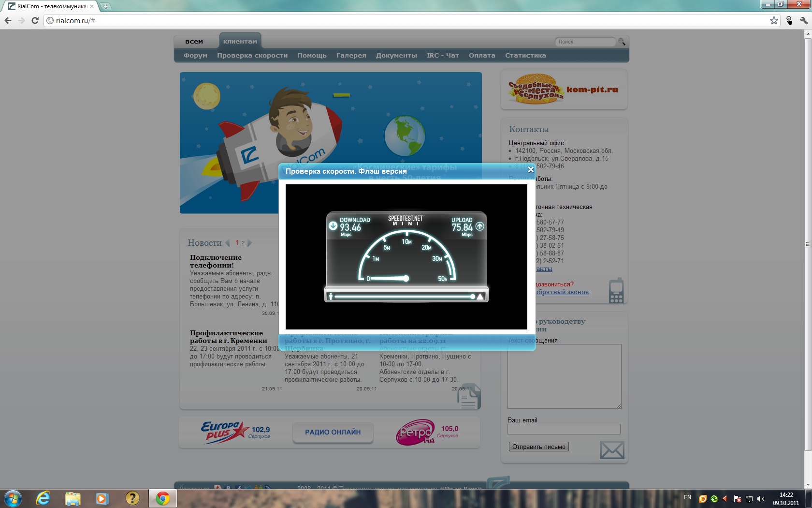Click the Action Center flag tray icon
The height and width of the screenshot is (508, 812).
coord(738,499)
